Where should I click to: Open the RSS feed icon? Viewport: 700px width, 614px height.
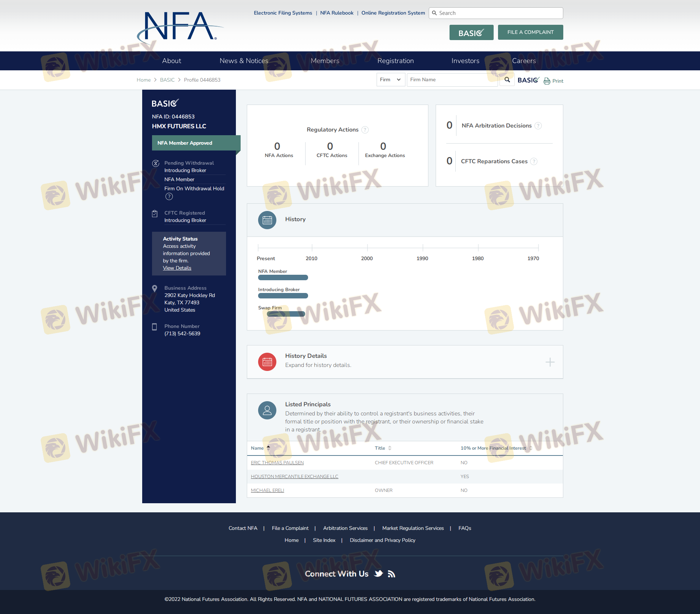pos(392,574)
